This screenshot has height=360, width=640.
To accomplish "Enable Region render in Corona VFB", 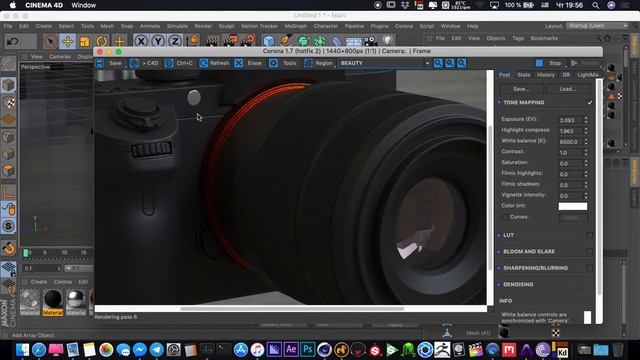I will pos(318,63).
